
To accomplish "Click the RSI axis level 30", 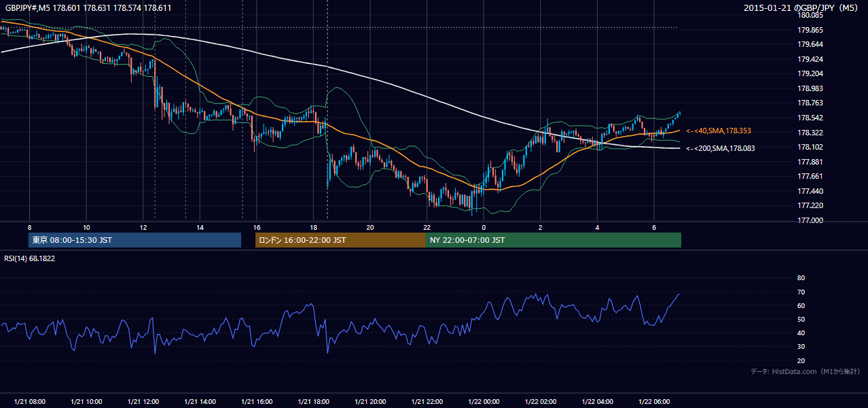I will coord(801,347).
